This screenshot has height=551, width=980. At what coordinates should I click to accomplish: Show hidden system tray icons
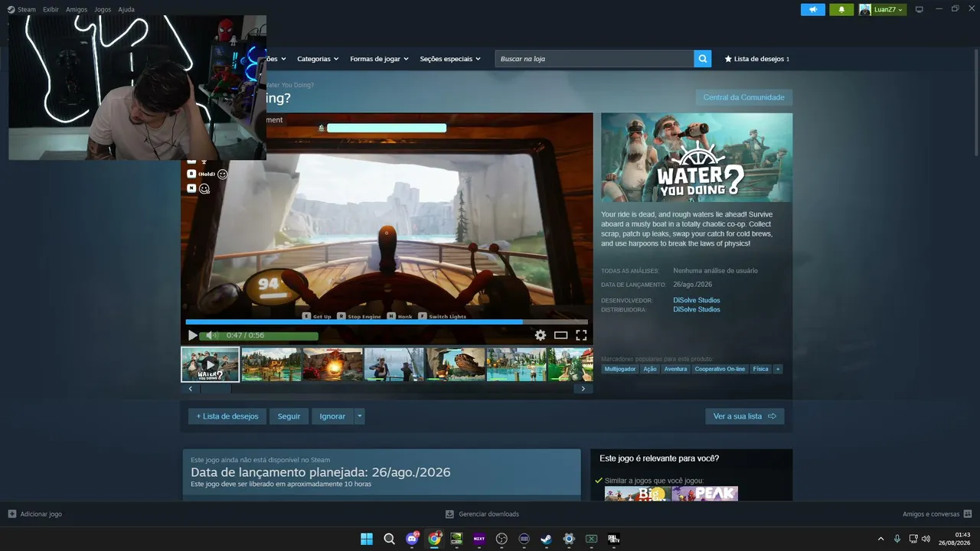pyautogui.click(x=880, y=539)
